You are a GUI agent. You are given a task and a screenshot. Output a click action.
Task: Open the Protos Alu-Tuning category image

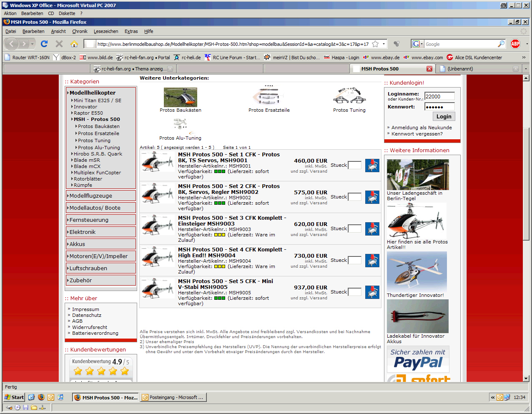[181, 125]
